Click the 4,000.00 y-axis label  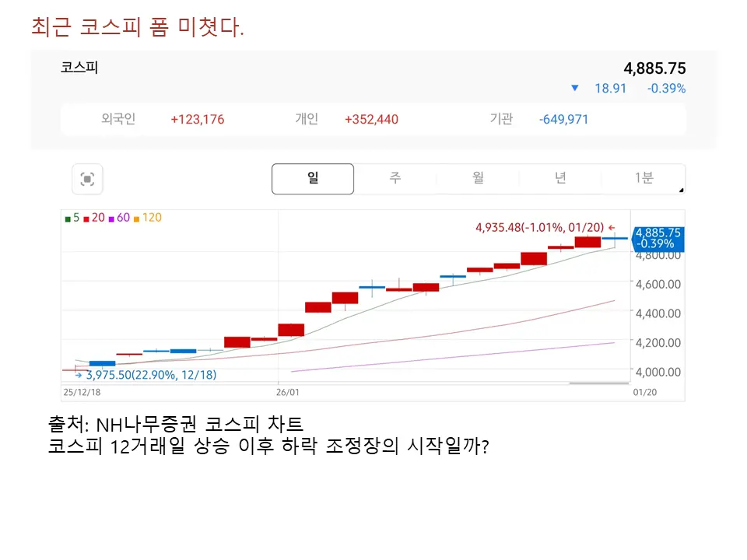click(x=658, y=372)
